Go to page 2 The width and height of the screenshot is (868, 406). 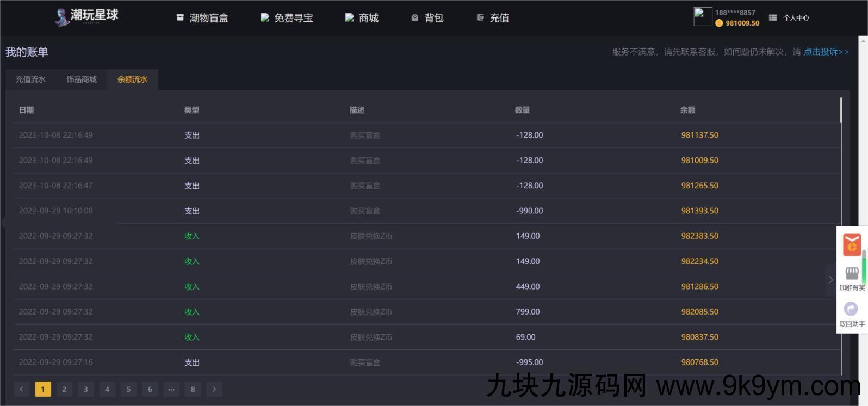click(x=64, y=389)
